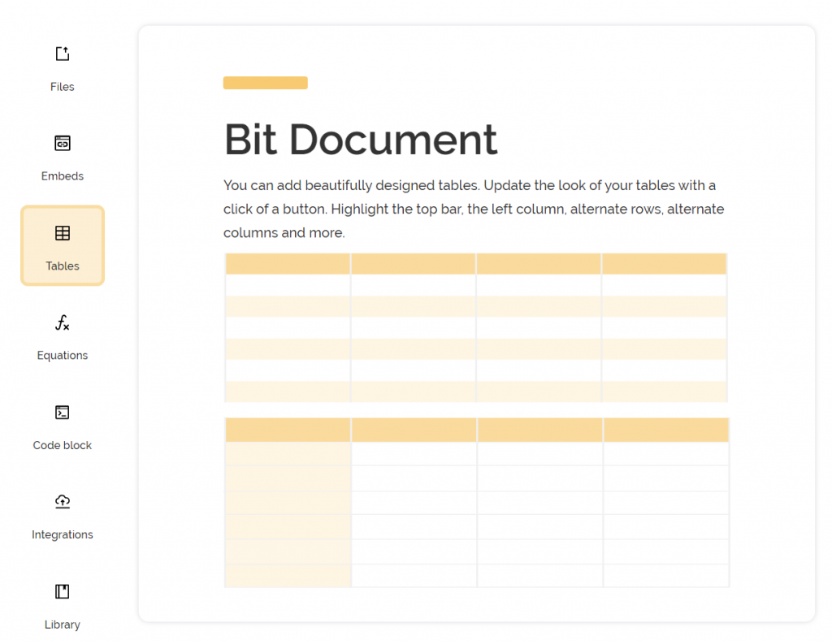This screenshot has width=832, height=644.
Task: Click the Files upload icon
Action: pos(62,54)
